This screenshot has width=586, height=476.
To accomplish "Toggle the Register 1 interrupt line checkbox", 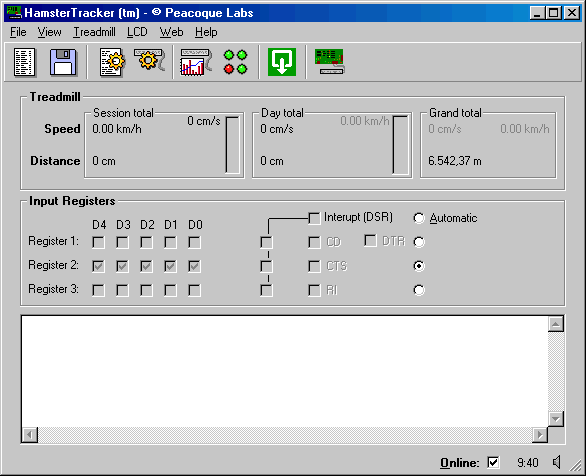I will (266, 242).
